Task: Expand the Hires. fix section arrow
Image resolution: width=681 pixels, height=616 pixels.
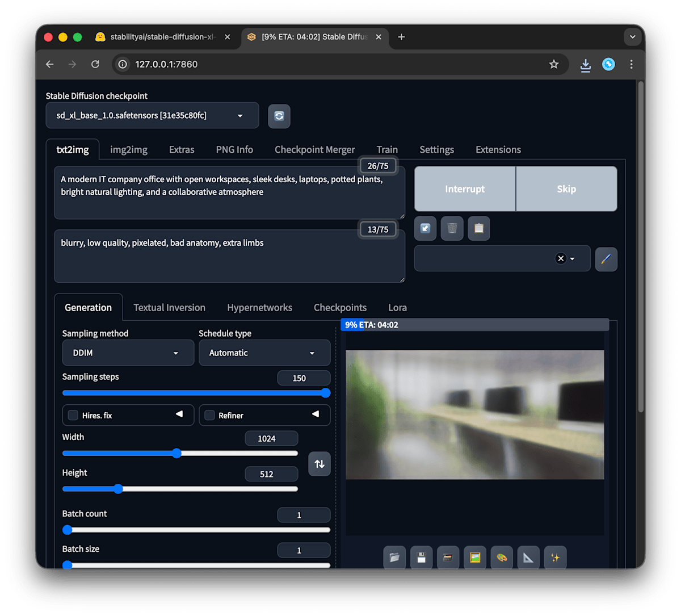Action: click(x=179, y=414)
